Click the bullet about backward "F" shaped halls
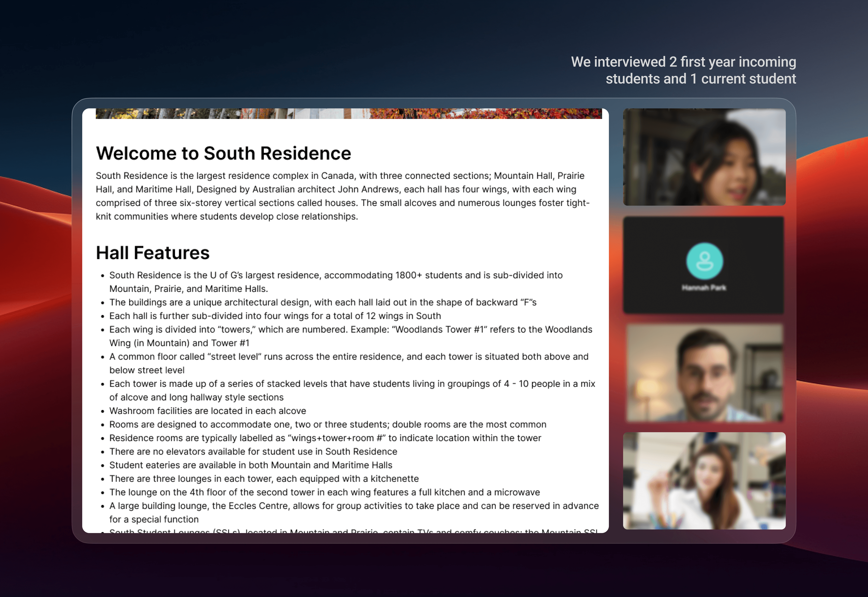The height and width of the screenshot is (597, 868). (x=323, y=302)
